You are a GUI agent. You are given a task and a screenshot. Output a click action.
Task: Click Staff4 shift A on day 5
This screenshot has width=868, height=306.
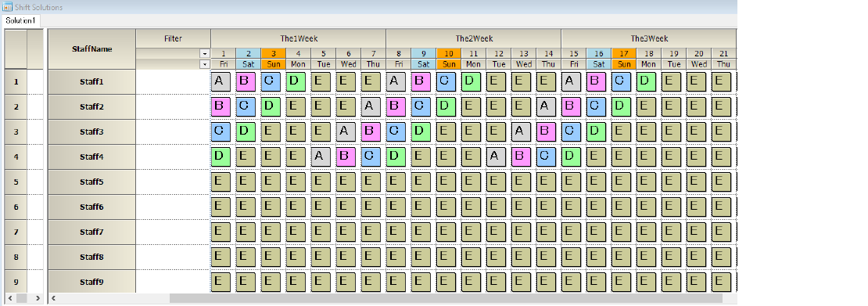tap(321, 157)
